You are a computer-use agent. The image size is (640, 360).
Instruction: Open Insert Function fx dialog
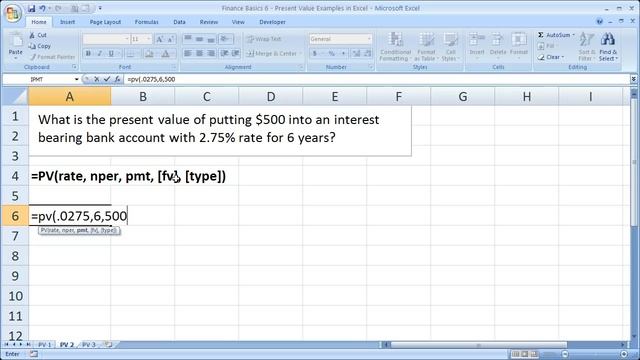point(117,79)
